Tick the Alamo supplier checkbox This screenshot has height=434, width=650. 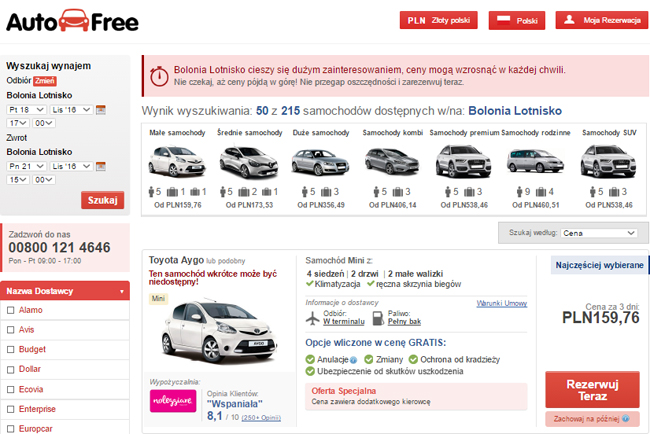pyautogui.click(x=11, y=310)
